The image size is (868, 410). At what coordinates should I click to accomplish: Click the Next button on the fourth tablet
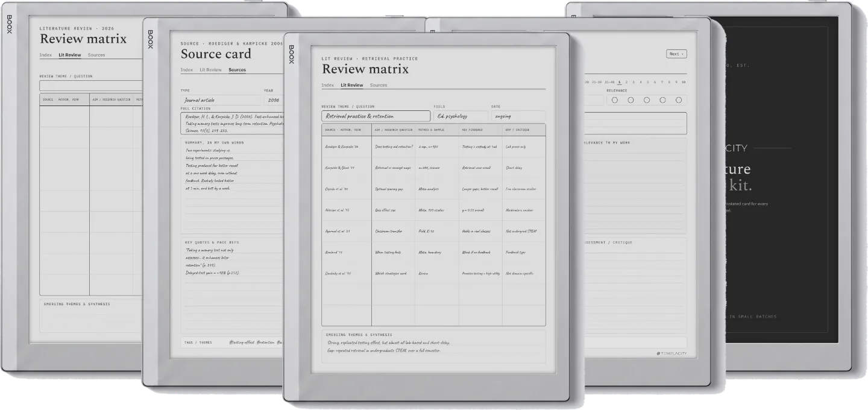click(x=676, y=54)
